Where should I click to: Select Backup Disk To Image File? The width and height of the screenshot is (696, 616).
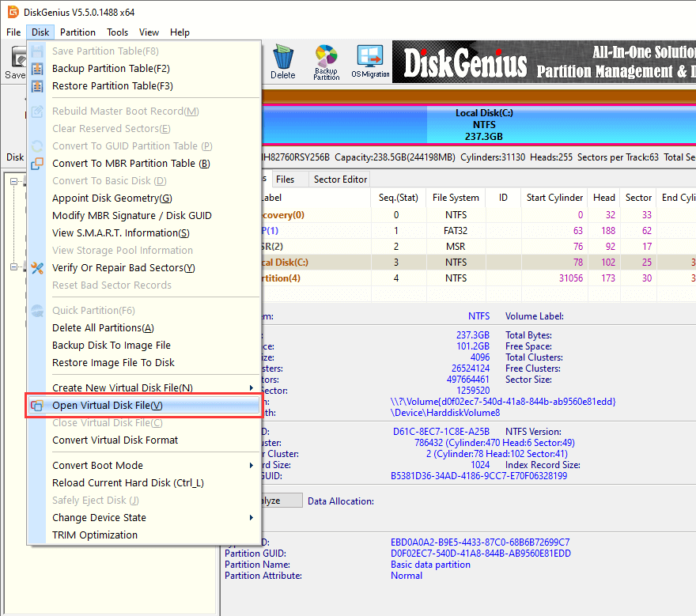point(111,346)
